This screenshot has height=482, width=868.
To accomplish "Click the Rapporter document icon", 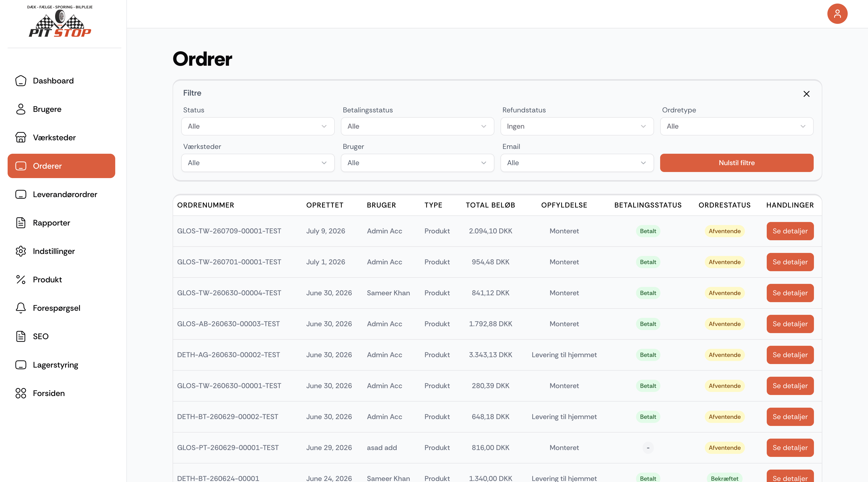I will coord(21,223).
